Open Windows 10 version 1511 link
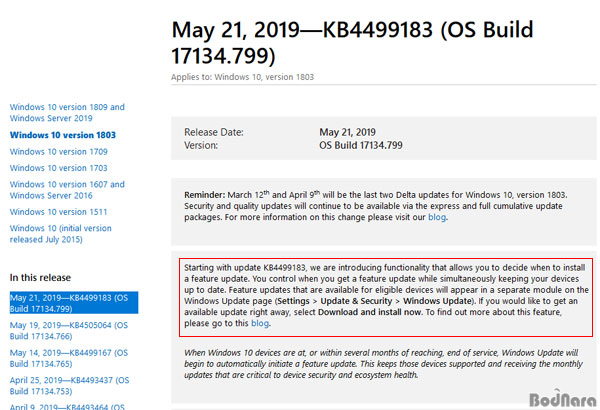 [x=58, y=212]
